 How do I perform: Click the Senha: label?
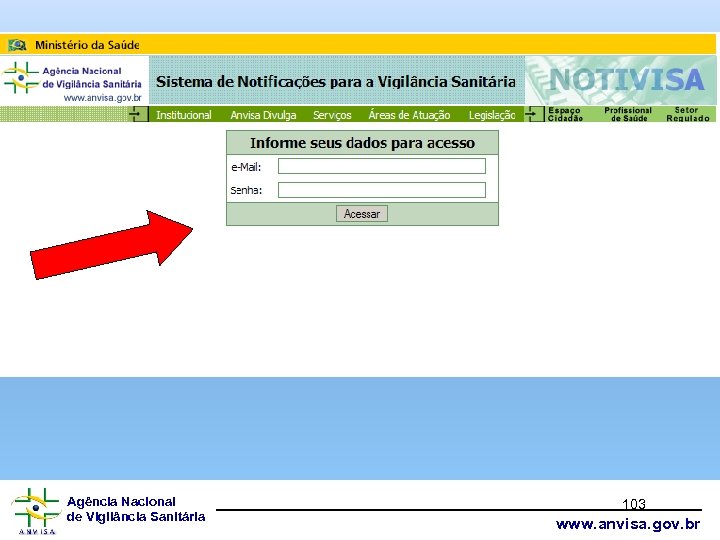(x=246, y=190)
